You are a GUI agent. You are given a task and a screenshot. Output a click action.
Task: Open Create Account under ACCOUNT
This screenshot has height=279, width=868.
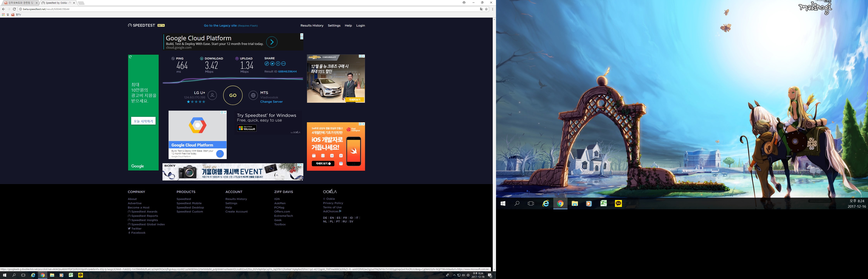point(237,212)
